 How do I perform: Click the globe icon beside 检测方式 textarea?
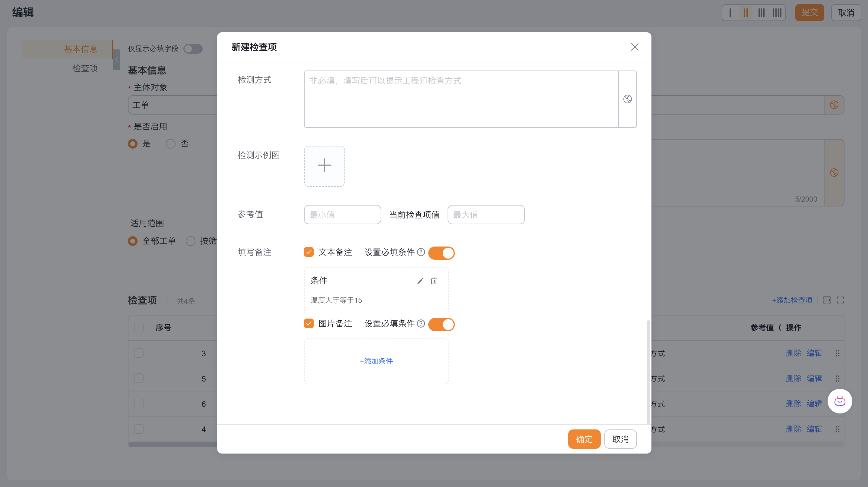point(627,99)
